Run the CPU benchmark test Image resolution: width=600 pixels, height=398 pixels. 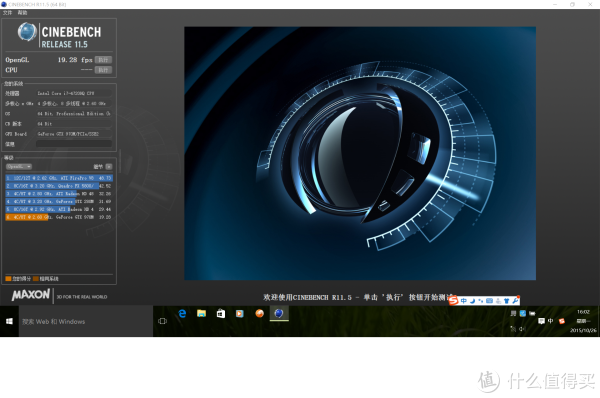103,70
